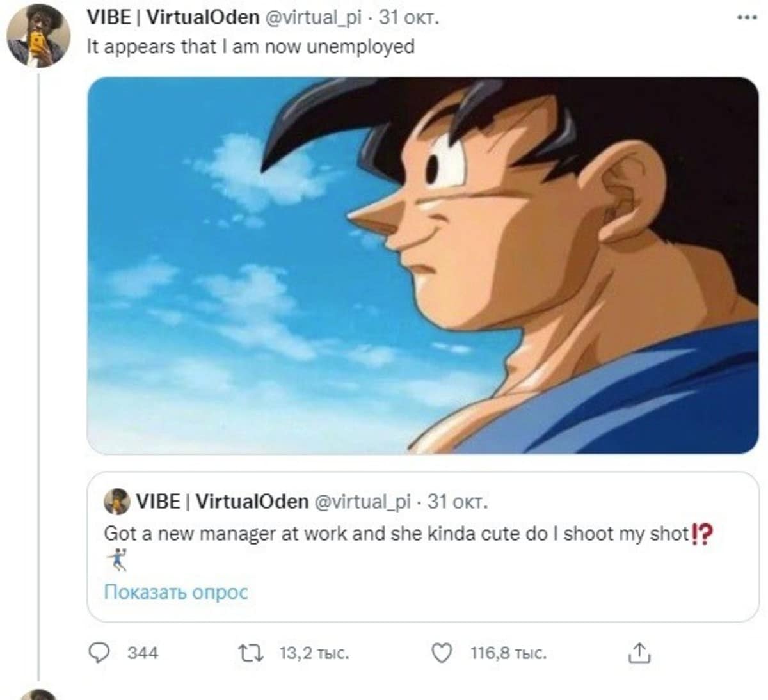Like the tweet with the heart icon
The image size is (768, 700).
click(x=442, y=653)
